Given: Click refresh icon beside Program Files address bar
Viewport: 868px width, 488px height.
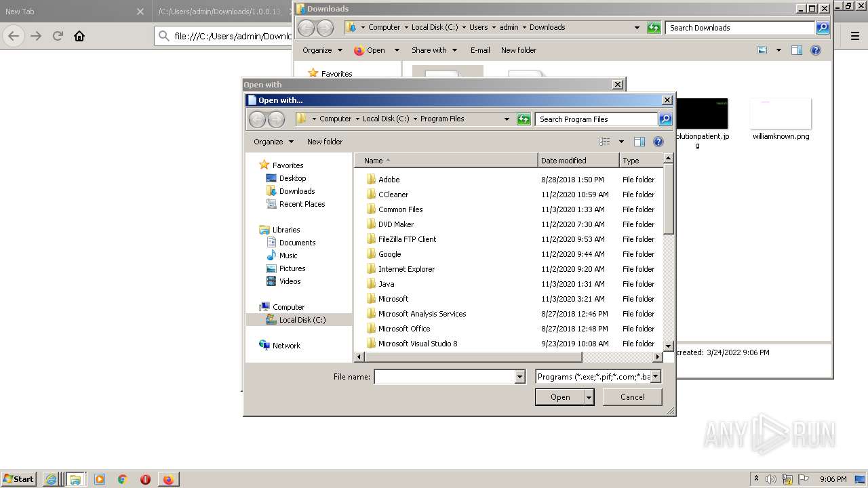Looking at the screenshot, I should (524, 119).
